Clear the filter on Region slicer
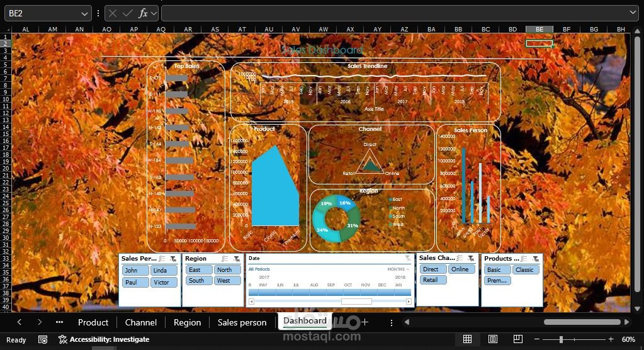 (237, 258)
